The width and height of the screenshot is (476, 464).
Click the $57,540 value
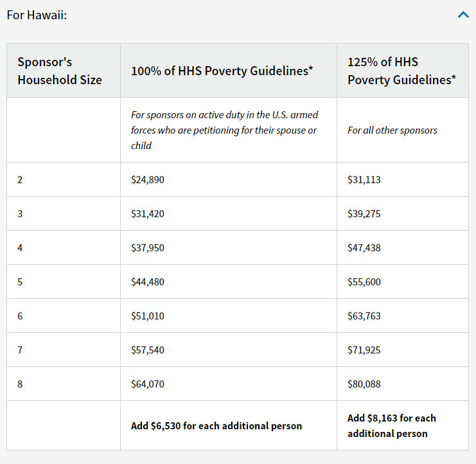tap(148, 350)
